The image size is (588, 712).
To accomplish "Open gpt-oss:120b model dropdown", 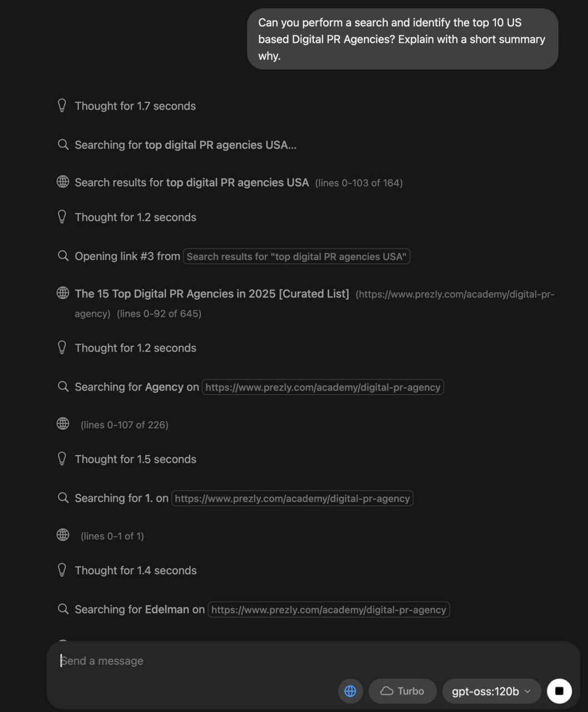I will 491,691.
